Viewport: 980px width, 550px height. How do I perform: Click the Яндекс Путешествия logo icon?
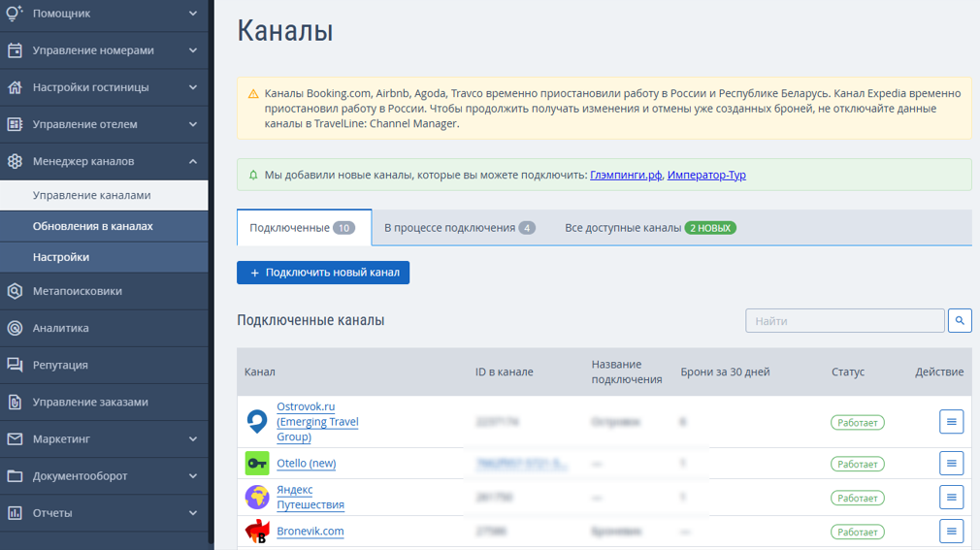257,498
